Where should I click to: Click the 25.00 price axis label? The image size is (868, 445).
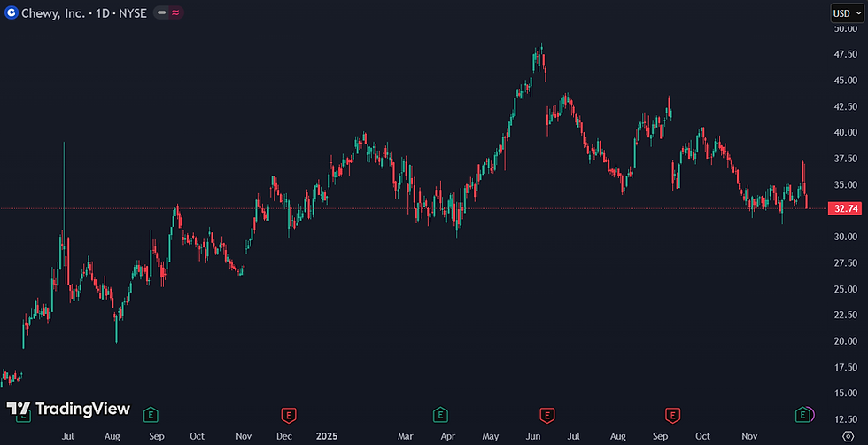click(846, 289)
